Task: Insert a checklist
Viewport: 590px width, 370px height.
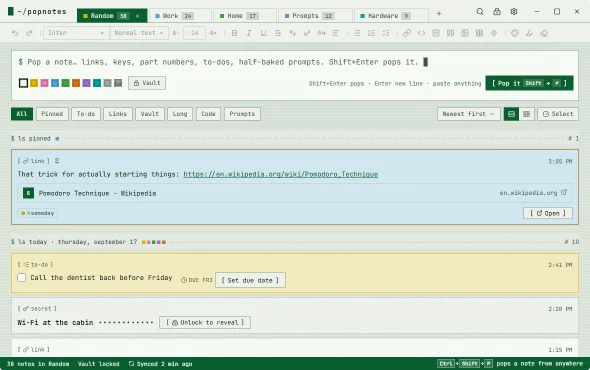Action: [x=386, y=33]
